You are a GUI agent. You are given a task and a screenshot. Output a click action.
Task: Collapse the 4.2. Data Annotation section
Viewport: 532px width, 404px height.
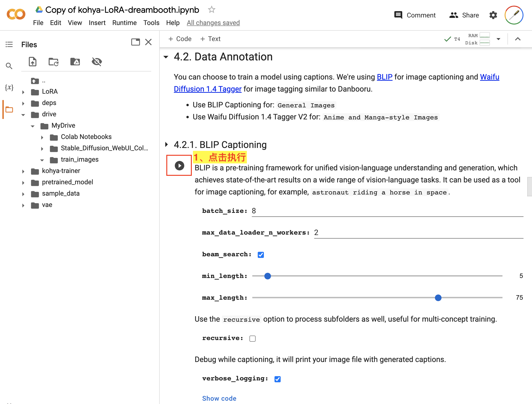click(166, 57)
